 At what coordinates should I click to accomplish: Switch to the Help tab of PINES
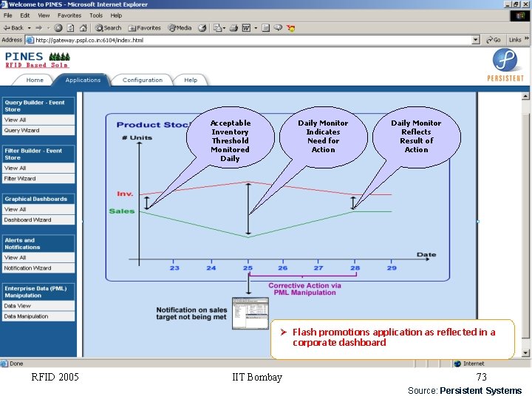191,80
